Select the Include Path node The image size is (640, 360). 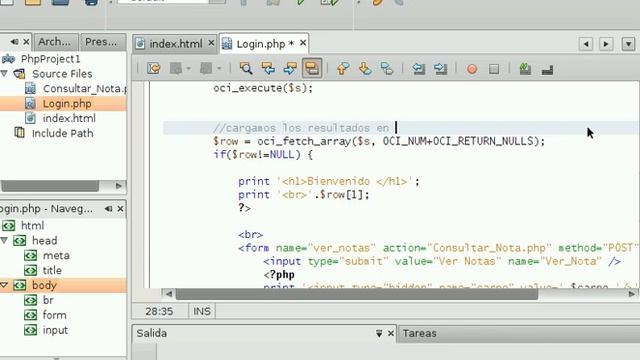tap(62, 133)
